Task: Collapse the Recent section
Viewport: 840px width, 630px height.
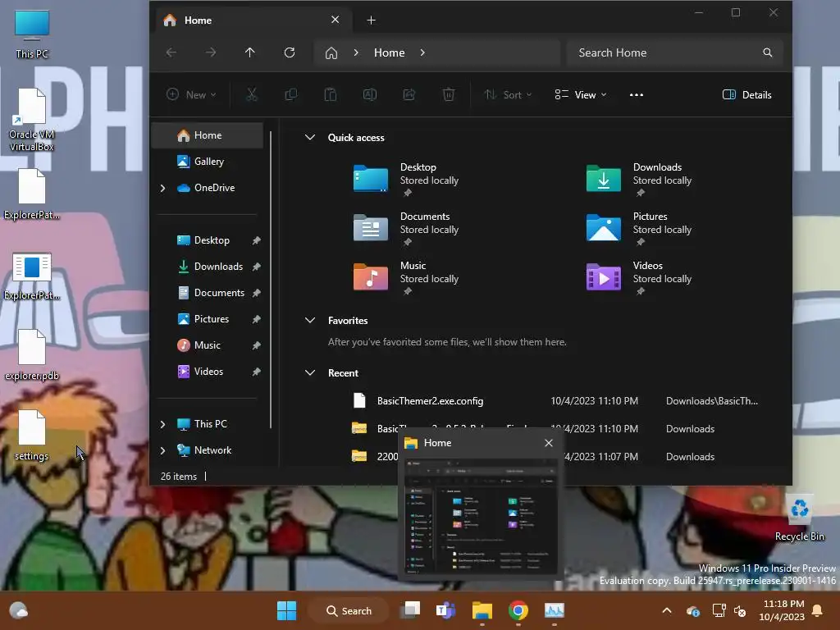Action: click(309, 373)
